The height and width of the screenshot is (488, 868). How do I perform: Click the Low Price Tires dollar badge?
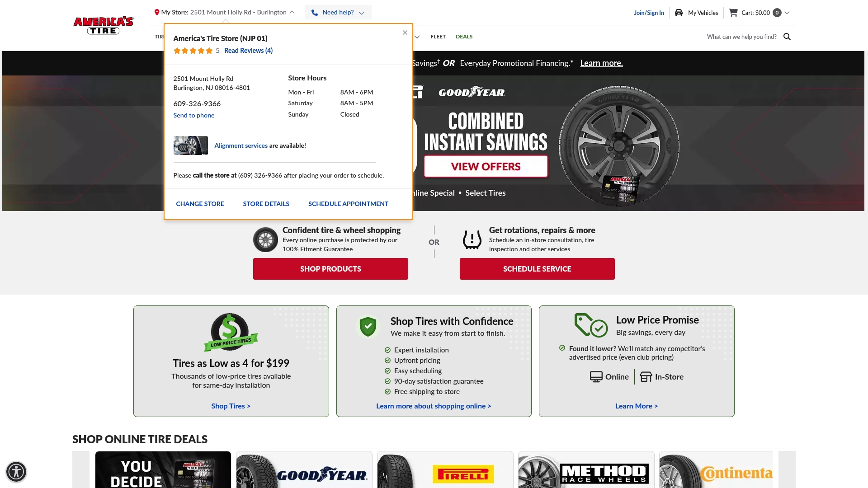tap(231, 333)
